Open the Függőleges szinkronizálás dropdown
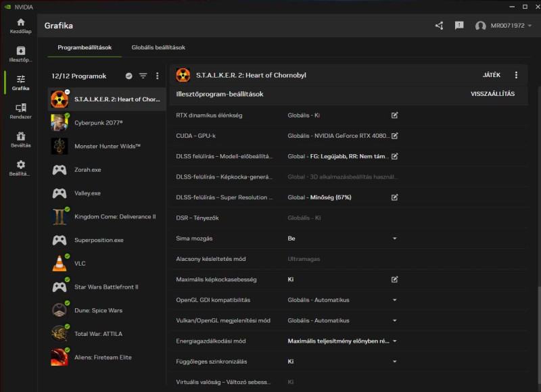 tap(395, 362)
